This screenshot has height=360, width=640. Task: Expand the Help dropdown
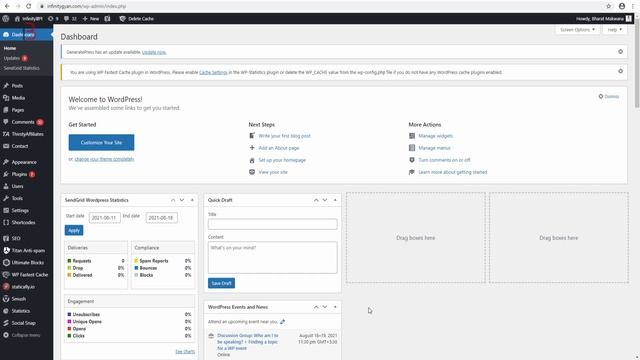click(x=614, y=30)
